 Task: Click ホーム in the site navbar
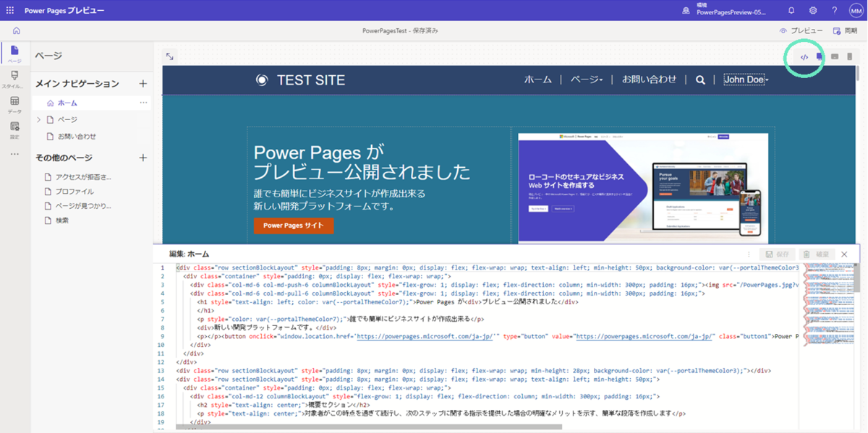(537, 80)
